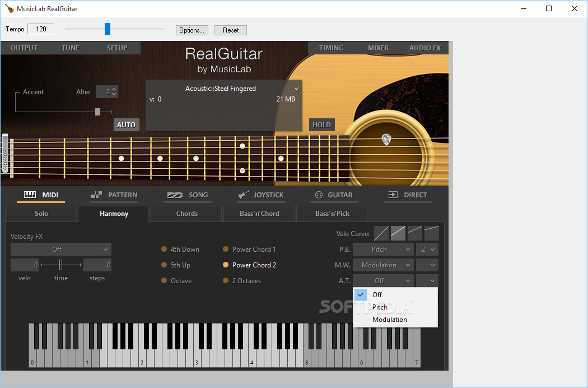588x388 pixels.
Task: Enable the 5th Up harmony option
Action: pos(164,265)
